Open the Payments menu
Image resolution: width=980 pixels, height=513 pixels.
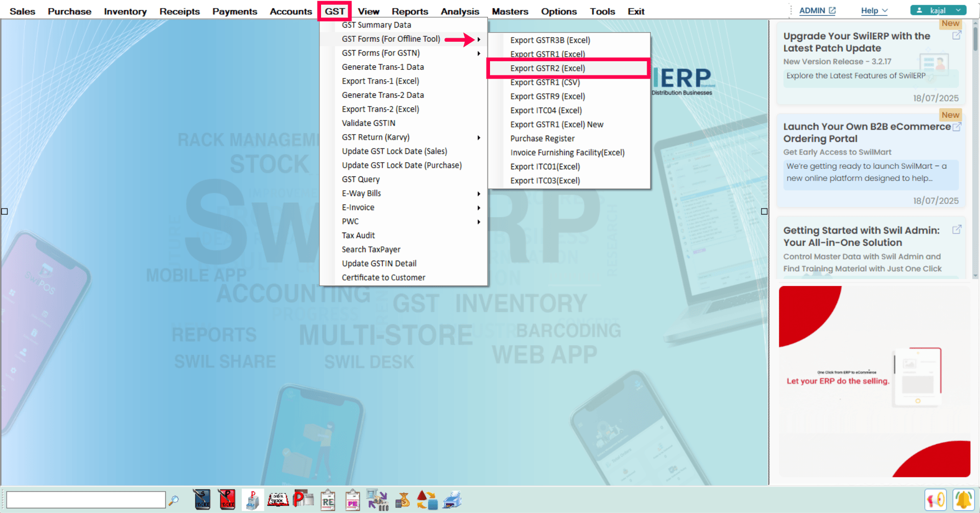coord(235,11)
